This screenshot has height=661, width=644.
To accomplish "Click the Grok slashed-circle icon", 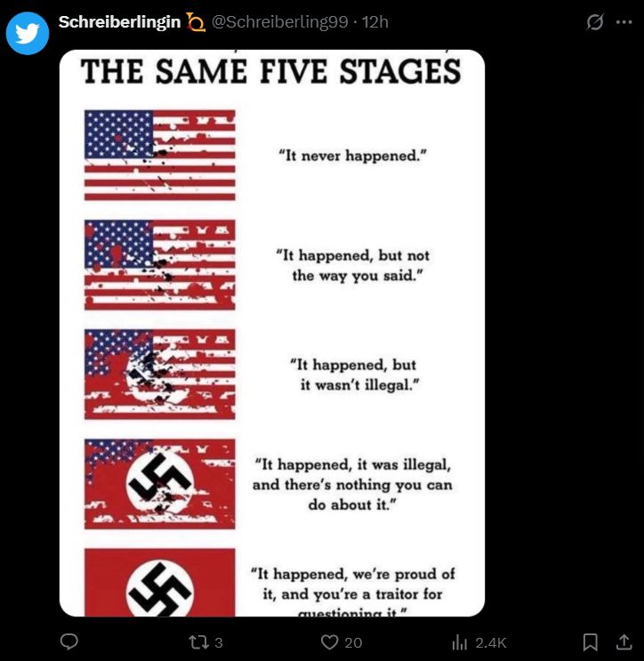I will click(595, 22).
